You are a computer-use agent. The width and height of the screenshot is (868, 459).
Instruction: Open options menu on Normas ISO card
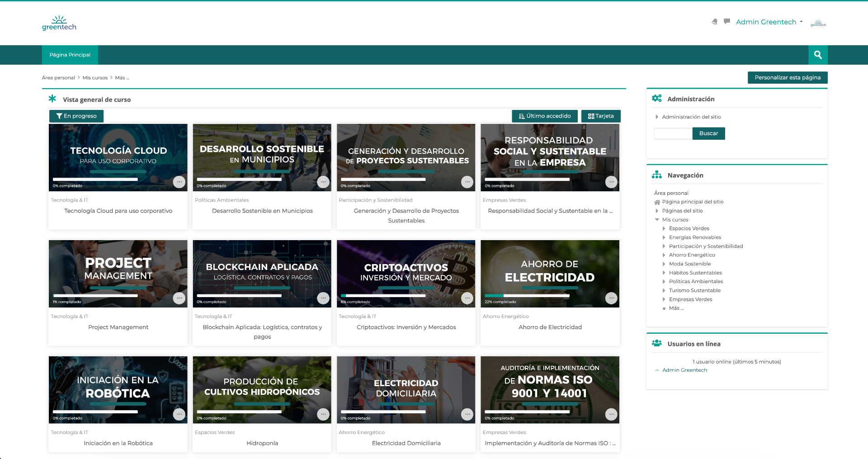click(611, 414)
